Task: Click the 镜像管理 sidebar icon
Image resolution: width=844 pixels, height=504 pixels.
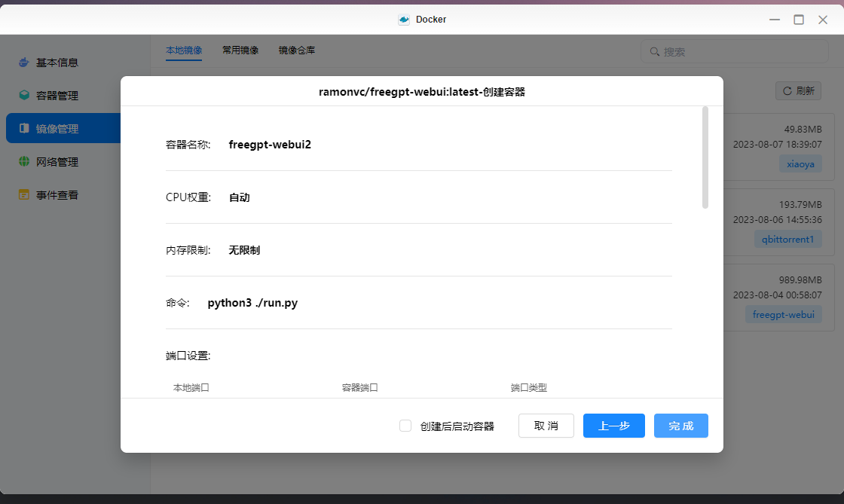Action: tap(24, 129)
